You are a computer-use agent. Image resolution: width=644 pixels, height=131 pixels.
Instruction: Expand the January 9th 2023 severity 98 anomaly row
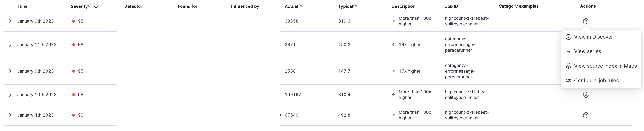(x=10, y=21)
